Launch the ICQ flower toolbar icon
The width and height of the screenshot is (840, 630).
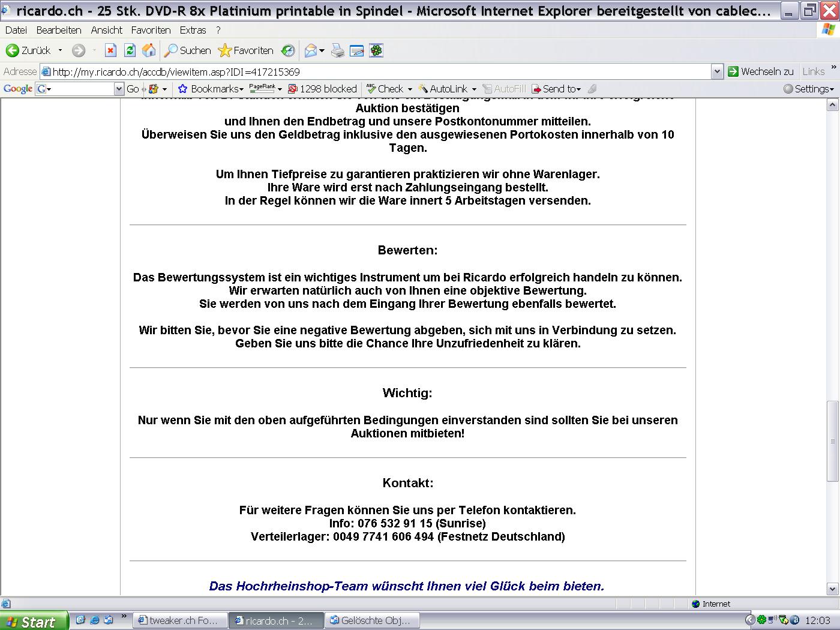click(x=376, y=51)
